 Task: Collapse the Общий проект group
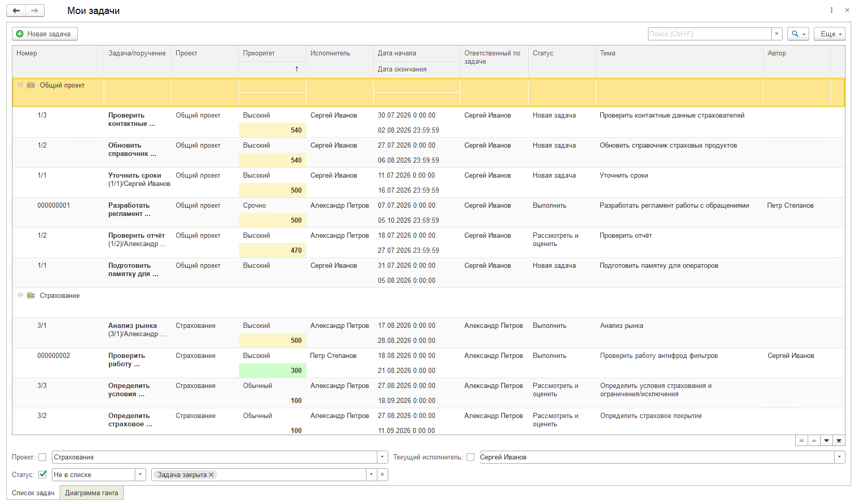point(21,85)
